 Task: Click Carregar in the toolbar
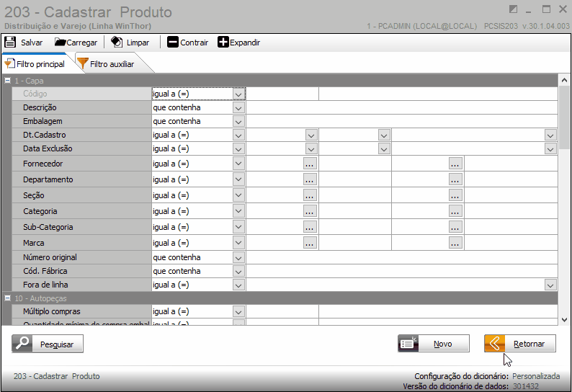(x=76, y=43)
